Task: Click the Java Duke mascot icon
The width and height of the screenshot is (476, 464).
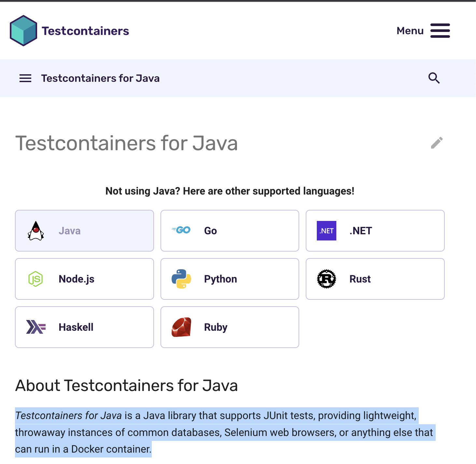Action: [36, 231]
